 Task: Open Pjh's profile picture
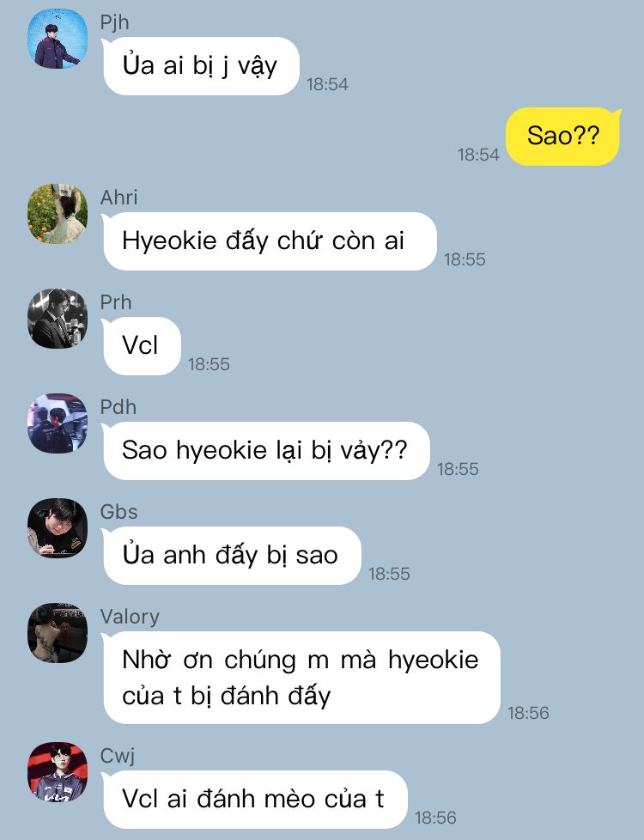click(58, 39)
